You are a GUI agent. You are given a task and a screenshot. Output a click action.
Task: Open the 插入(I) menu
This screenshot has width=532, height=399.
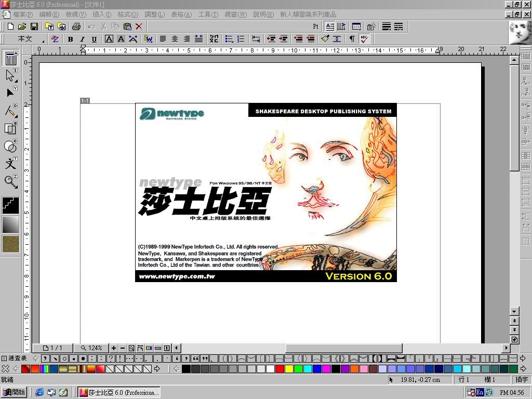pyautogui.click(x=102, y=14)
